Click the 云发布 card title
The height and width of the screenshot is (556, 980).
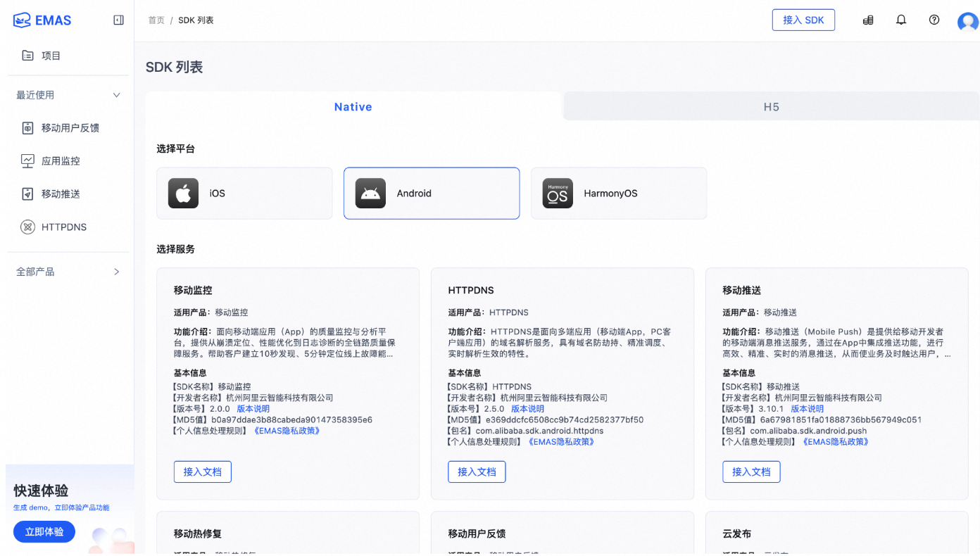click(737, 533)
